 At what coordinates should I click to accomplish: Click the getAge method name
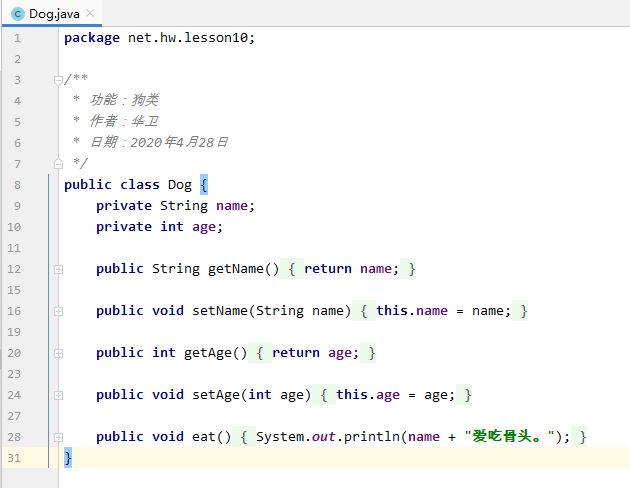tap(208, 353)
